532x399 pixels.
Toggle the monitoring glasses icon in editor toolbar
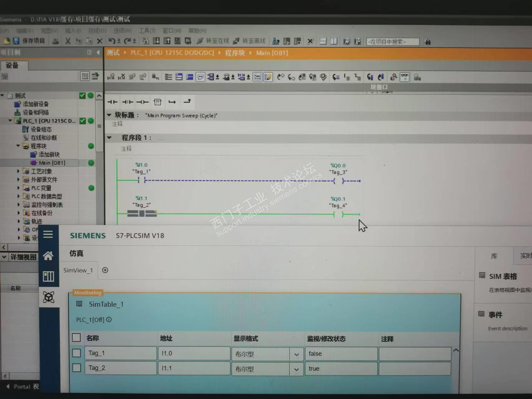pyautogui.click(x=404, y=77)
